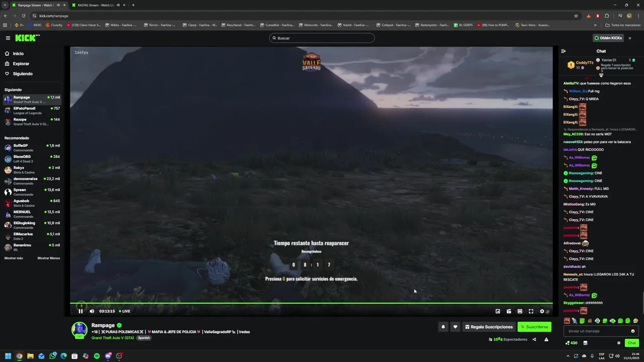Seek on the green video progress bar

coord(311,303)
